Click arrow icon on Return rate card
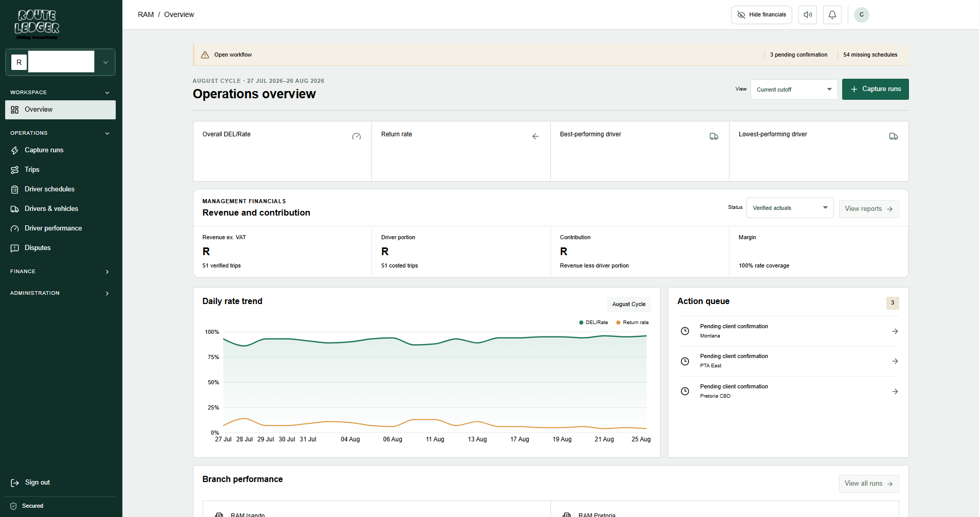The height and width of the screenshot is (517, 980). (x=536, y=136)
